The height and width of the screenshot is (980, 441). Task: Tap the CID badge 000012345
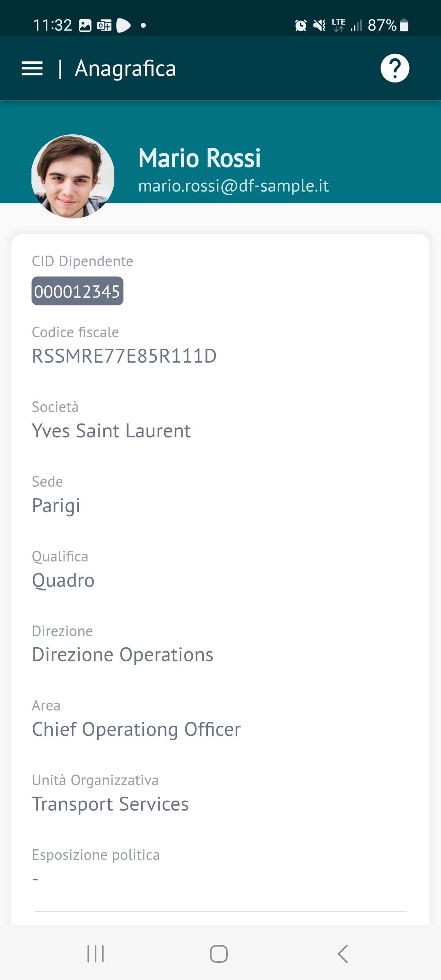coord(77,291)
